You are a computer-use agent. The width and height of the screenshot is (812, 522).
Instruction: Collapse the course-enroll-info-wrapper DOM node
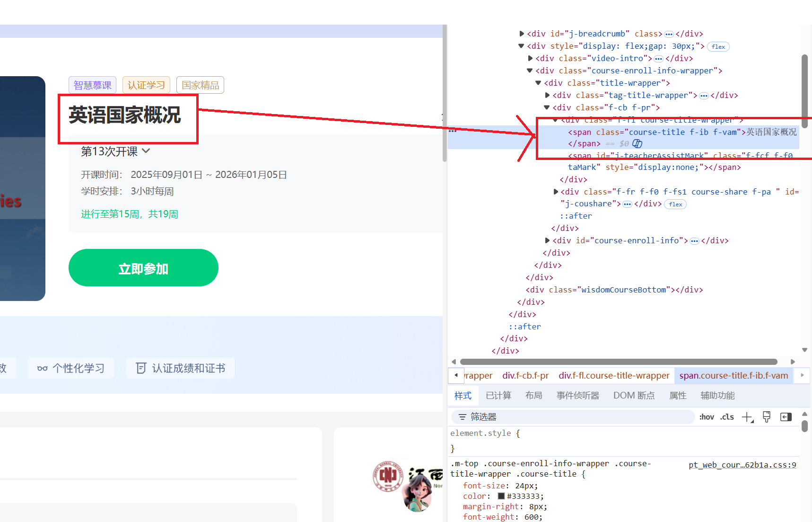pyautogui.click(x=529, y=70)
